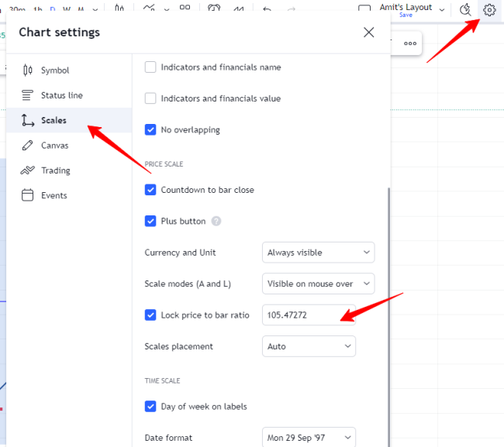Image resolution: width=504 pixels, height=447 pixels.
Task: Click the candlestick chart type icon
Action: click(x=119, y=9)
